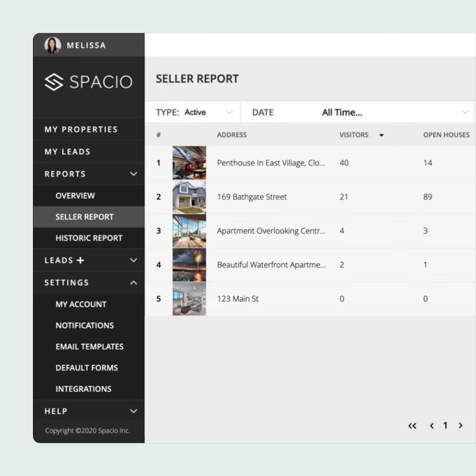Open 169 Bathgate Street thumbnail
This screenshot has height=476, width=476.
pyautogui.click(x=189, y=197)
